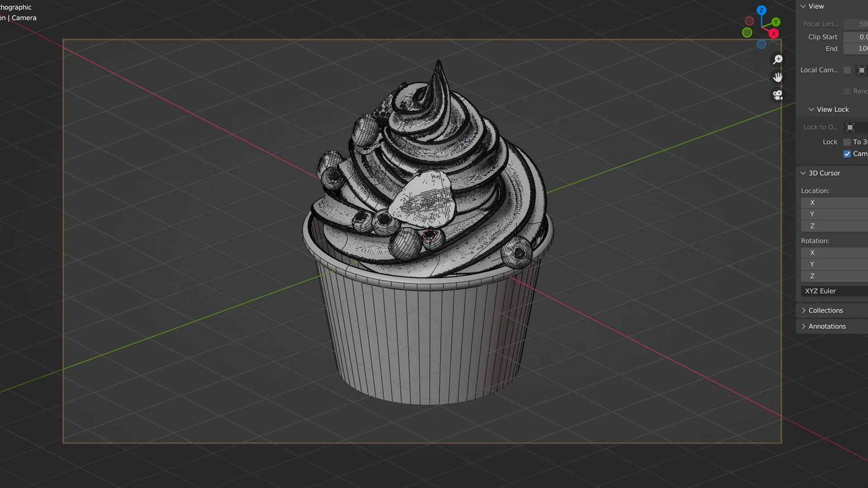Click the 3D Cursor Rotation Y field

(835, 264)
